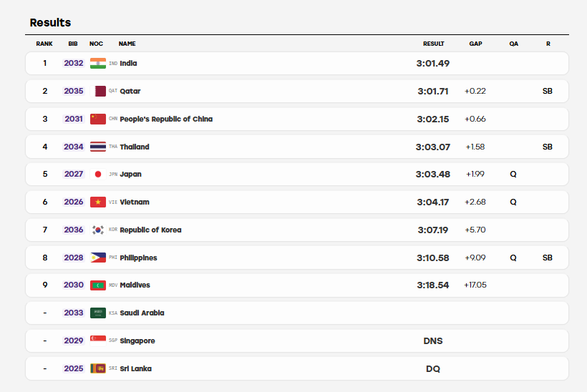Open the Japan team name link

(131, 174)
